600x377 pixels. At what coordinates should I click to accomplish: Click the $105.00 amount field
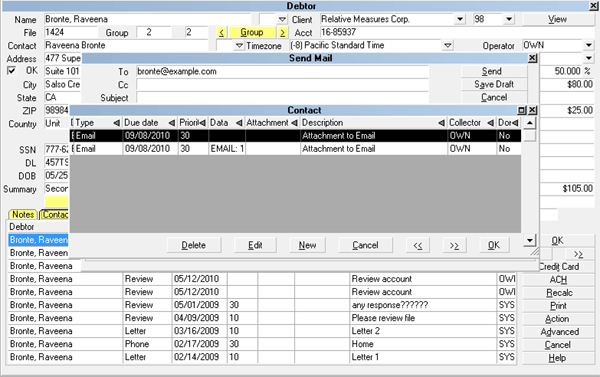(567, 188)
